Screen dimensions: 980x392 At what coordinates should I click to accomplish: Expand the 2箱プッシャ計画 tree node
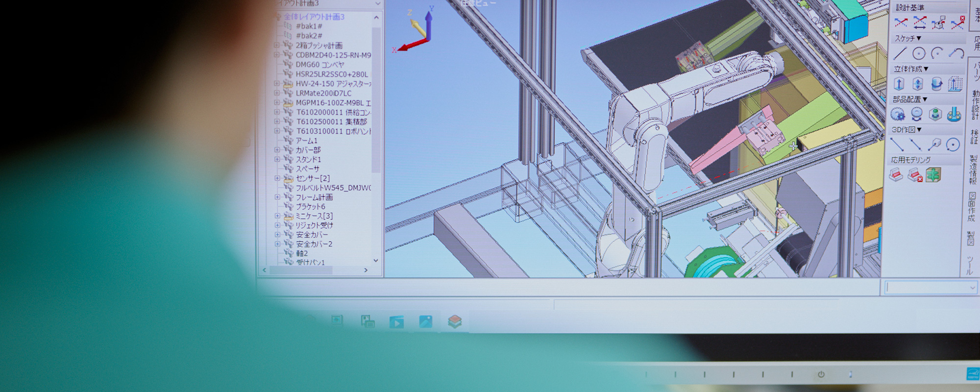click(277, 45)
